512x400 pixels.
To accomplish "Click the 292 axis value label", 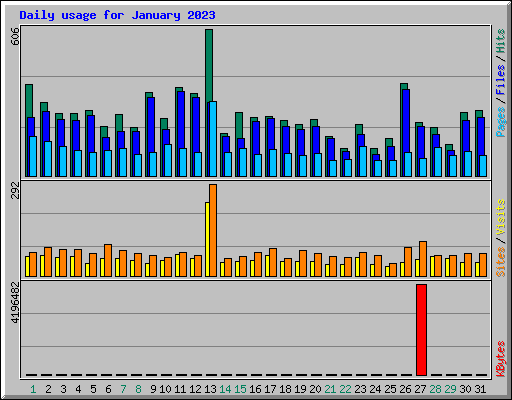I will 15,190.
